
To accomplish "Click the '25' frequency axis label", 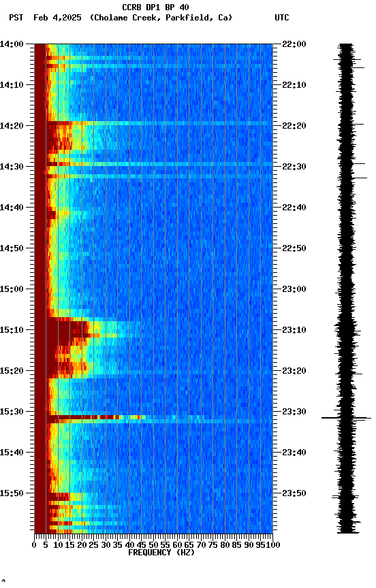I will [94, 545].
